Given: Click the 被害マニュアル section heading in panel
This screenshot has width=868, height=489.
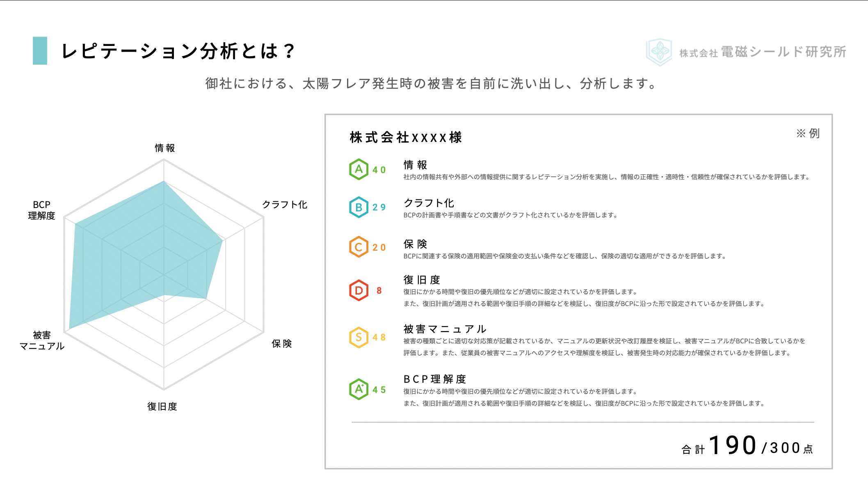Looking at the screenshot, I should tap(445, 329).
